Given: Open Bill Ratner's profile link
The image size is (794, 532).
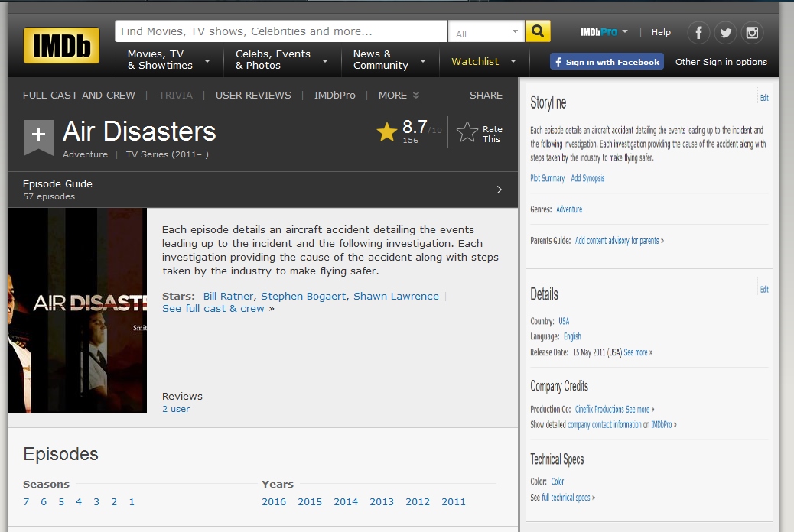Looking at the screenshot, I should tap(228, 296).
